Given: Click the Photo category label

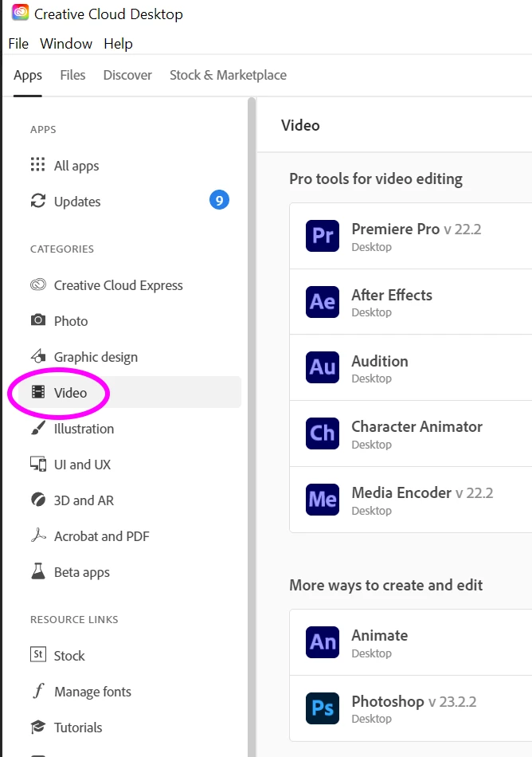Looking at the screenshot, I should [x=71, y=321].
